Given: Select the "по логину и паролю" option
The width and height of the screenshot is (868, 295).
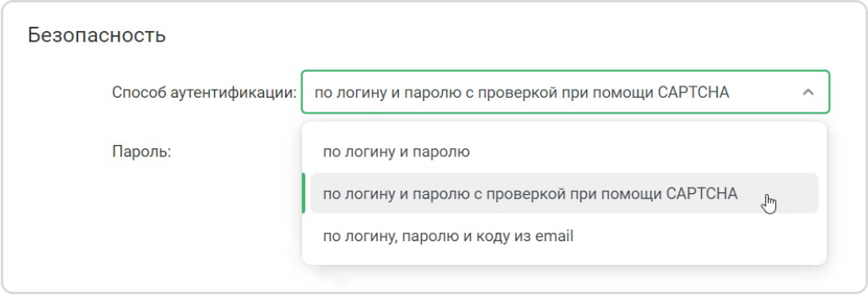Looking at the screenshot, I should click(x=564, y=152).
